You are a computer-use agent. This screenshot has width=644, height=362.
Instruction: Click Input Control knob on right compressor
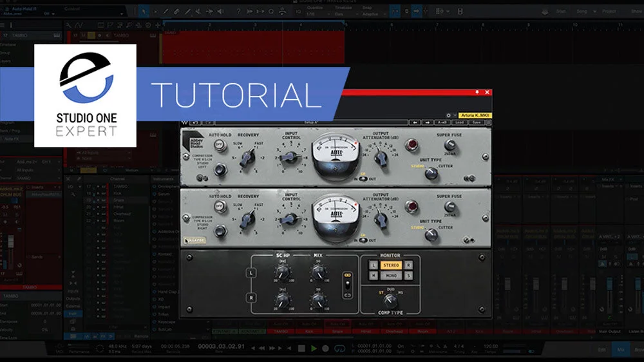[x=290, y=218]
